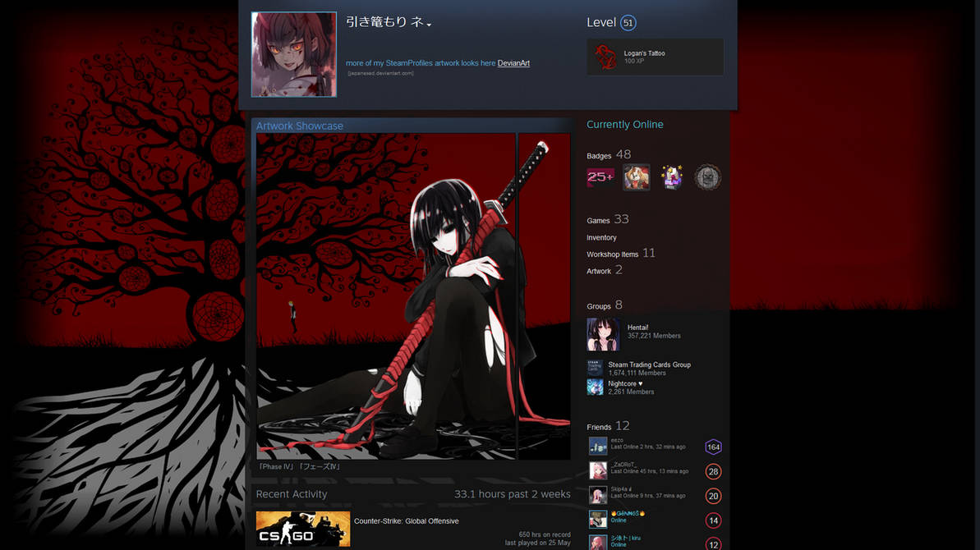
Task: Open the Artwork 2 link
Action: (605, 270)
